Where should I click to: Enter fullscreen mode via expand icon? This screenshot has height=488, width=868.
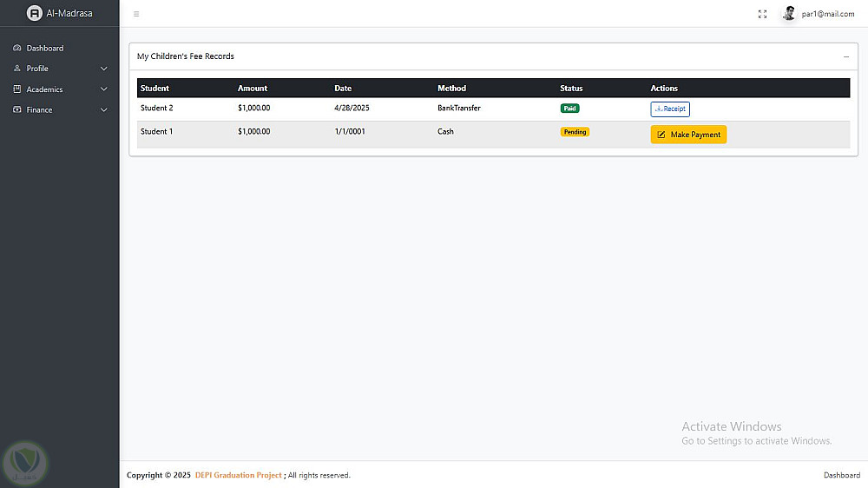pos(762,14)
